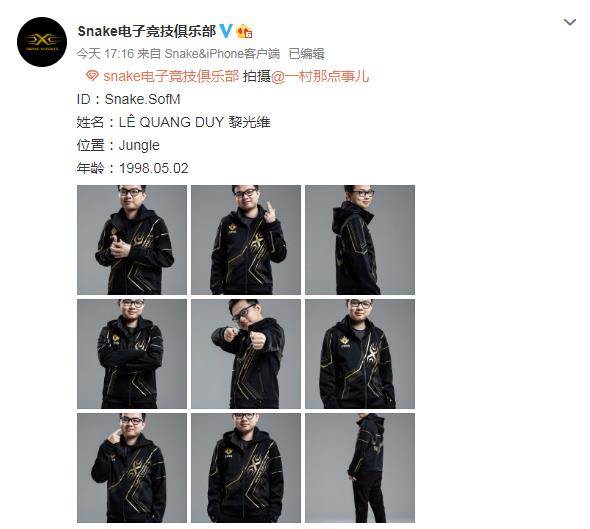590x529 pixels.
Task: Open the Snake电子竞技俱乐部 account name
Action: click(146, 31)
